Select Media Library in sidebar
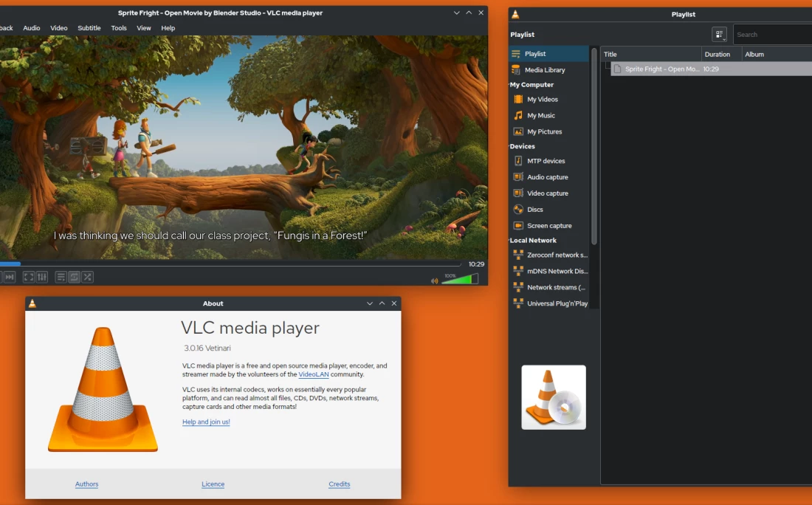Image resolution: width=812 pixels, height=505 pixels. pos(544,70)
